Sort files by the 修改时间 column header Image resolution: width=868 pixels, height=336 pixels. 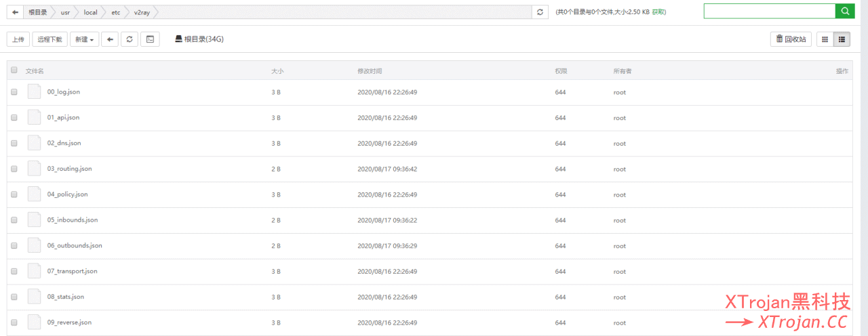click(x=370, y=71)
